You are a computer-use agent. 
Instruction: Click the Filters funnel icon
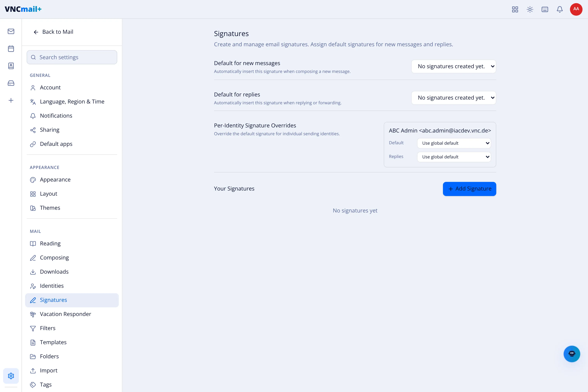click(33, 328)
